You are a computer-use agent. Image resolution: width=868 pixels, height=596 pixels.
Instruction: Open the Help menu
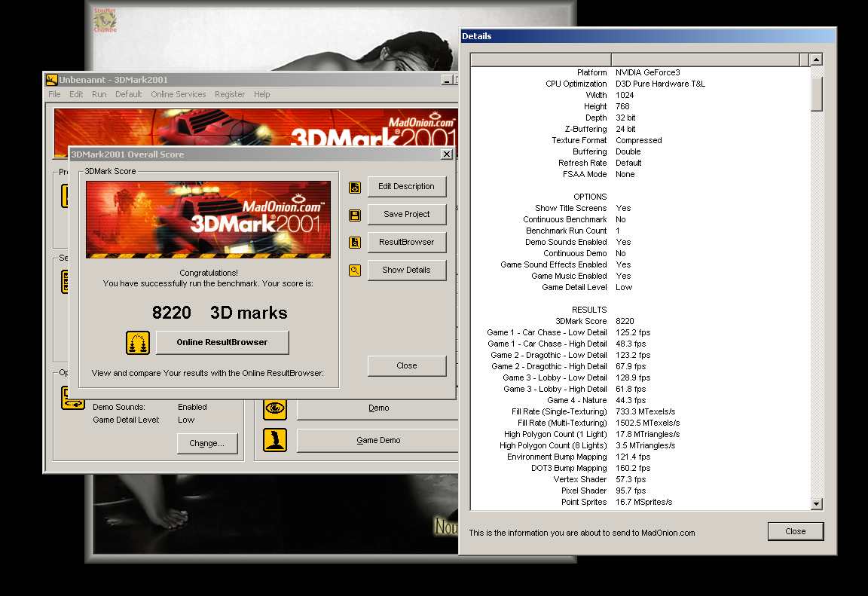[x=262, y=95]
